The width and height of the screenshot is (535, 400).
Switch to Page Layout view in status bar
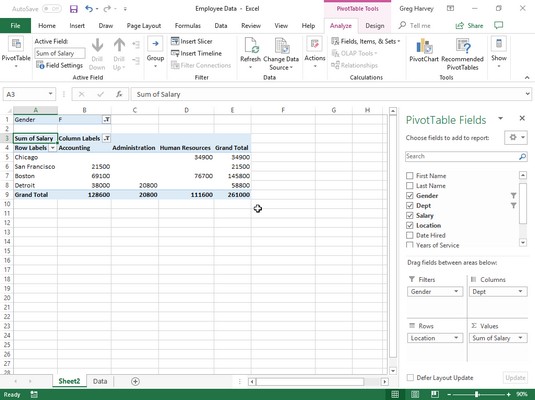[x=415, y=395]
